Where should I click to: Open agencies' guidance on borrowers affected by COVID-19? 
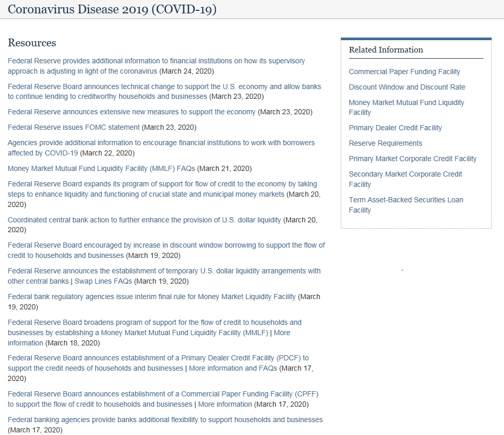point(161,143)
